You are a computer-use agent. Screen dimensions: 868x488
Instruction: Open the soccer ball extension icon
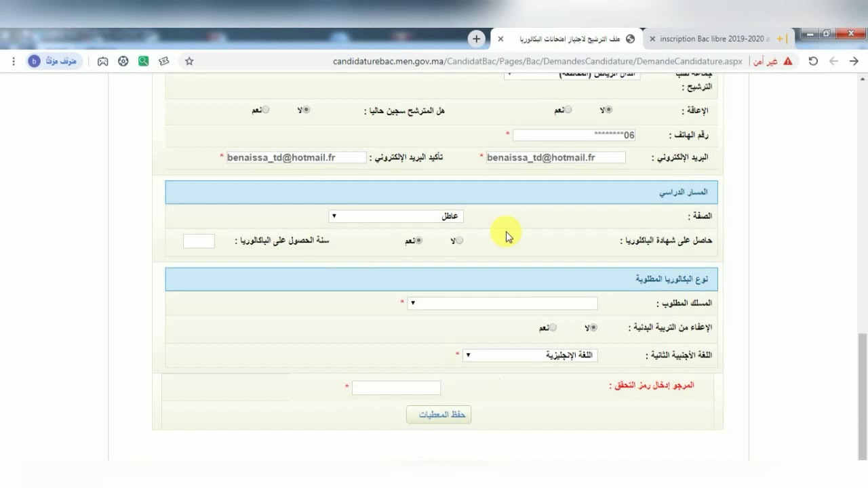point(123,61)
